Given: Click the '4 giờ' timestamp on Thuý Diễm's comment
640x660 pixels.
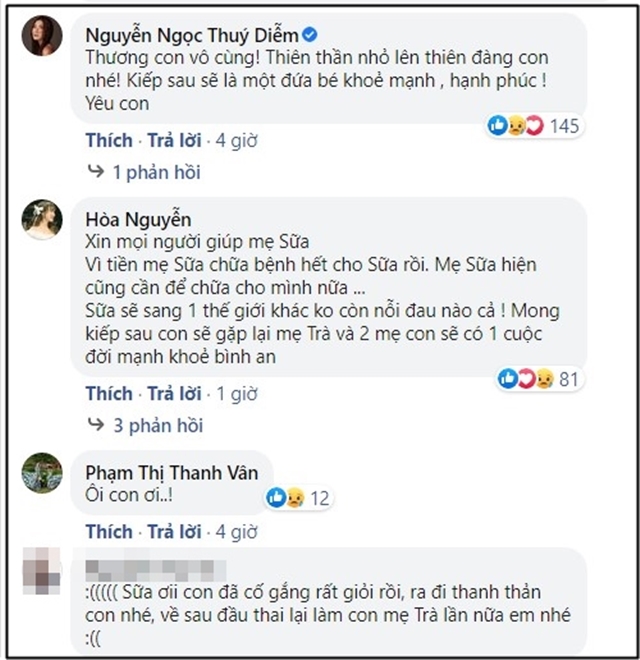Looking at the screenshot, I should pyautogui.click(x=237, y=140).
